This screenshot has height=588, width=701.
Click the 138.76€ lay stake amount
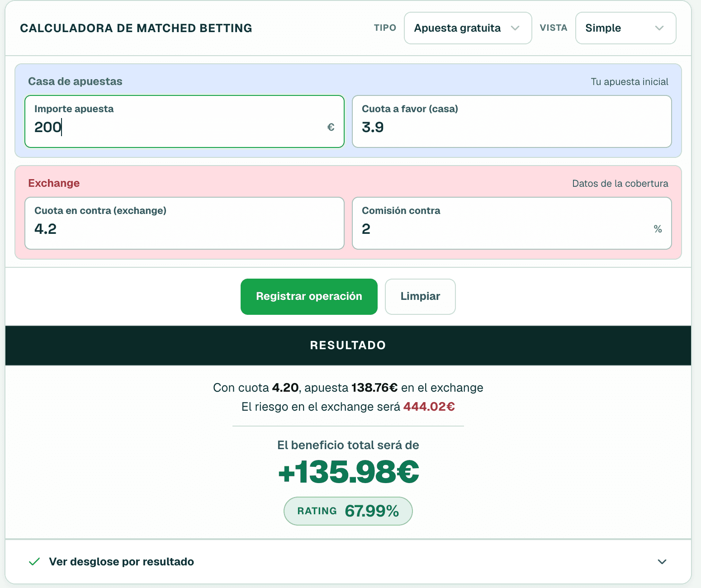[374, 388]
